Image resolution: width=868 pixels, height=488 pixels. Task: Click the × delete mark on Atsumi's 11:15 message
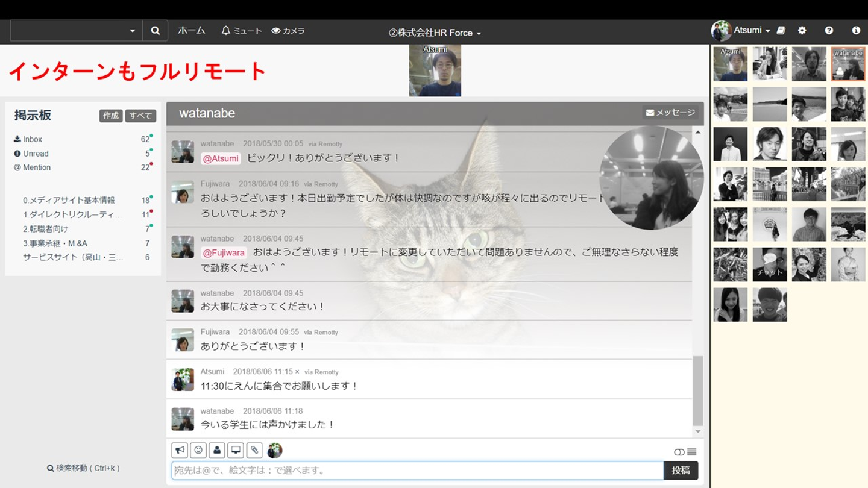coord(297,372)
